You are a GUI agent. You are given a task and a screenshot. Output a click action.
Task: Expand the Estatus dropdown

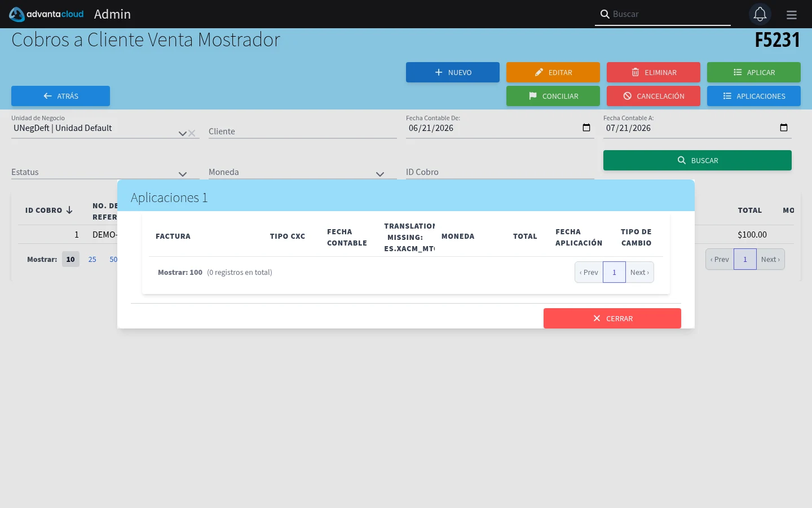point(182,174)
